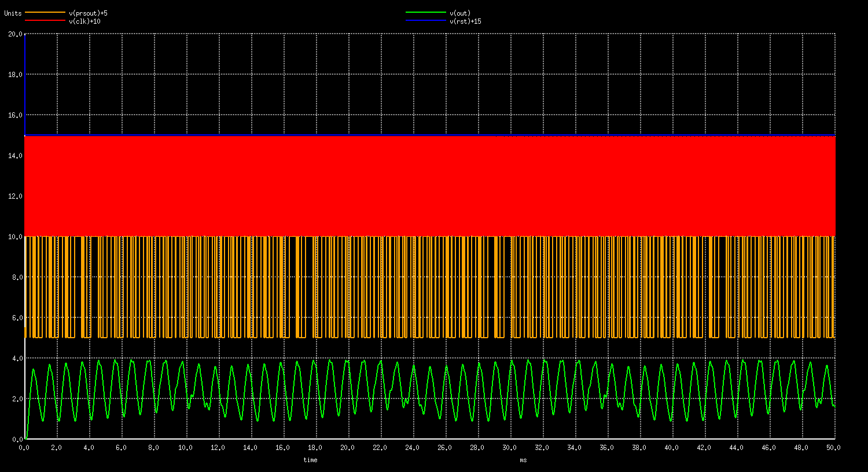This screenshot has height=472, width=868.
Task: Click the 6.0 x-axis tick label
Action: (x=121, y=448)
